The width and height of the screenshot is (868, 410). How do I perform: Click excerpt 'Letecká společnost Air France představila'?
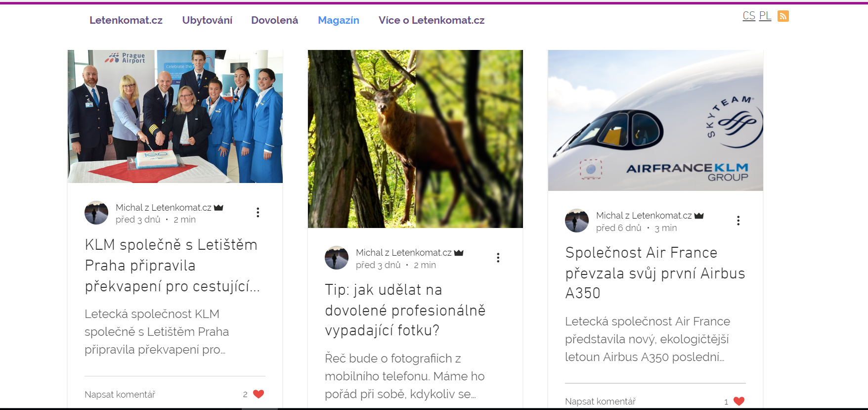(x=648, y=339)
